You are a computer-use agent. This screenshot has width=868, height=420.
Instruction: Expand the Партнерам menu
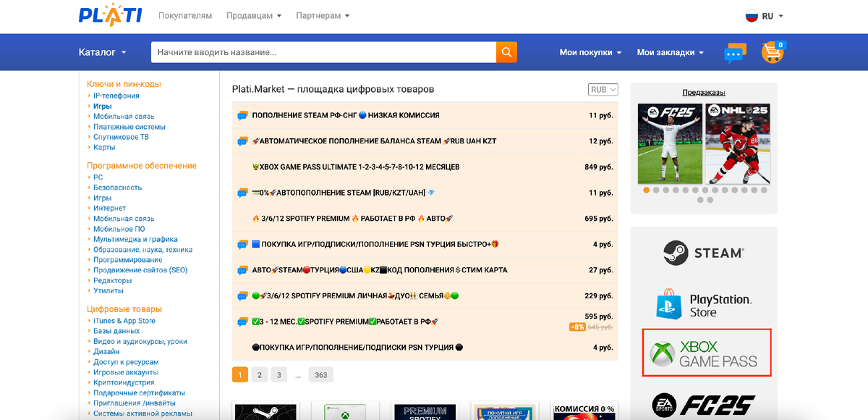coord(323,16)
